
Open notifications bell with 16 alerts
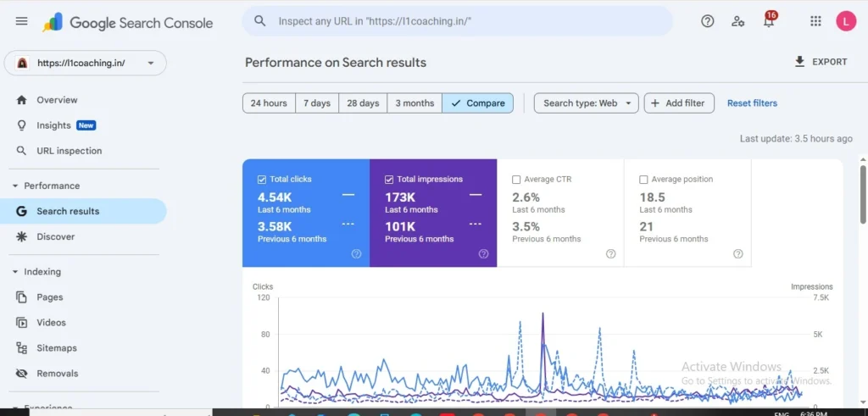769,20
